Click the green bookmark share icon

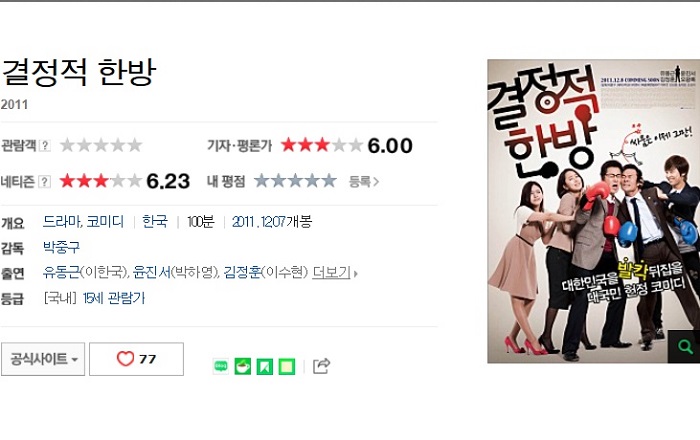point(265,366)
